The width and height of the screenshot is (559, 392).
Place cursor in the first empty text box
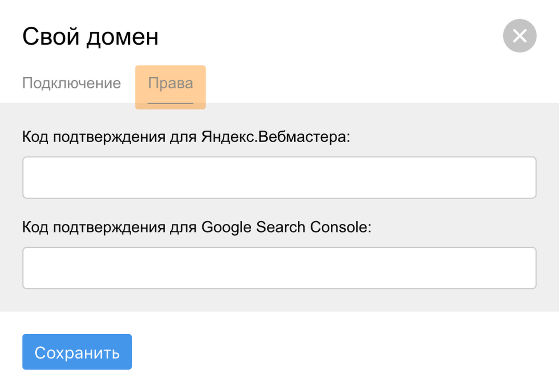pyautogui.click(x=279, y=178)
